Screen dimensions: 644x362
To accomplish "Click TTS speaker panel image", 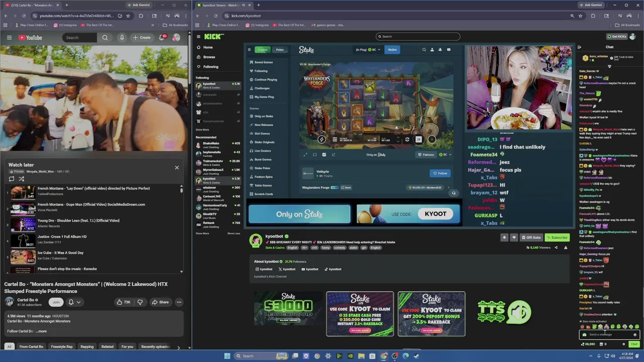I will coord(503,312).
